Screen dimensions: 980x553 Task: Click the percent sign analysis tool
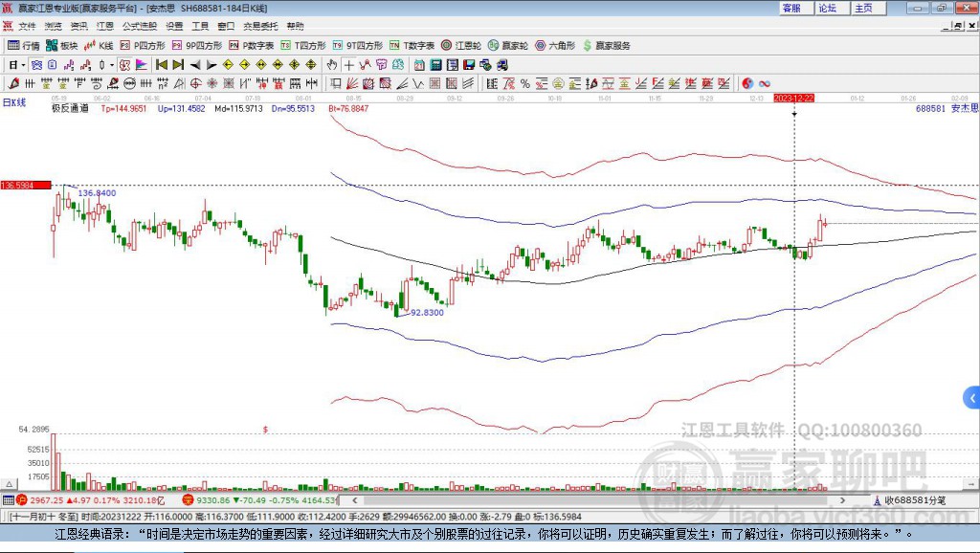pyautogui.click(x=525, y=84)
